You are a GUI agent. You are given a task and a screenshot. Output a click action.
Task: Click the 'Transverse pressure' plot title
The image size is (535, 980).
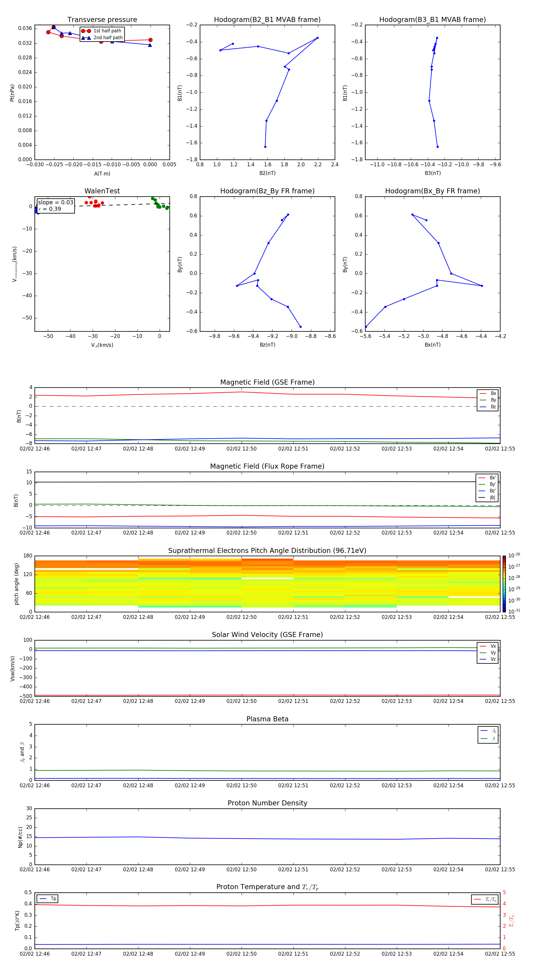pyautogui.click(x=102, y=20)
